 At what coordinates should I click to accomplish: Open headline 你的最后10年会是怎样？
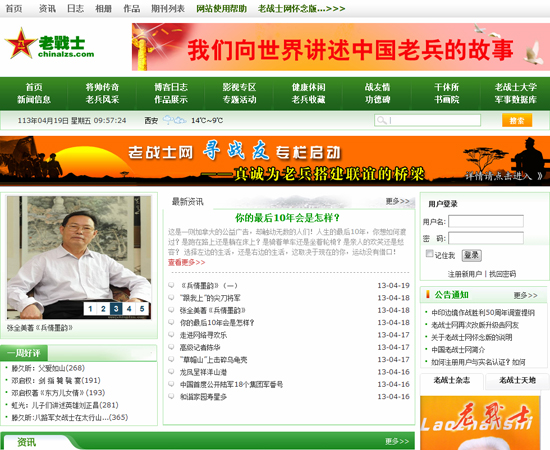pyautogui.click(x=287, y=218)
